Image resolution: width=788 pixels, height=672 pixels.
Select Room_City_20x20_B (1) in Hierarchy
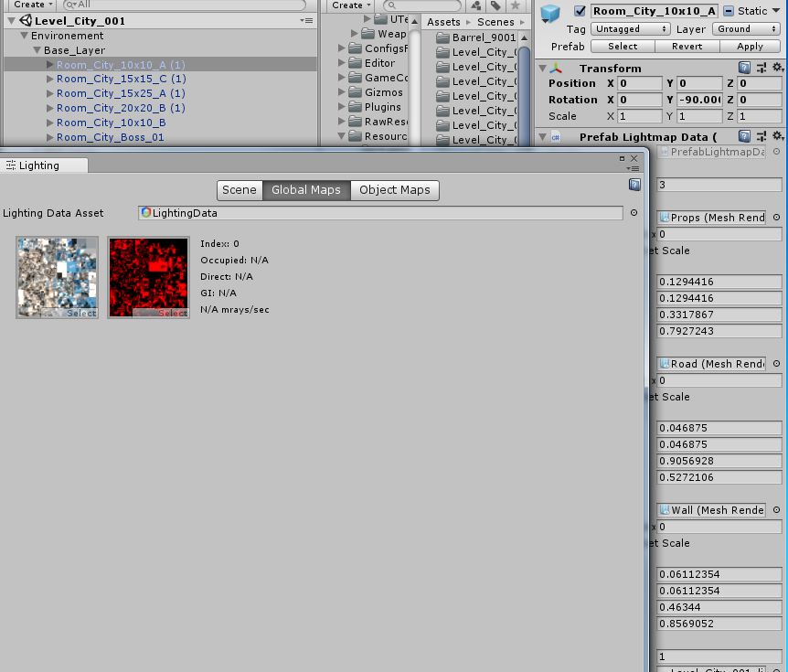(x=121, y=108)
